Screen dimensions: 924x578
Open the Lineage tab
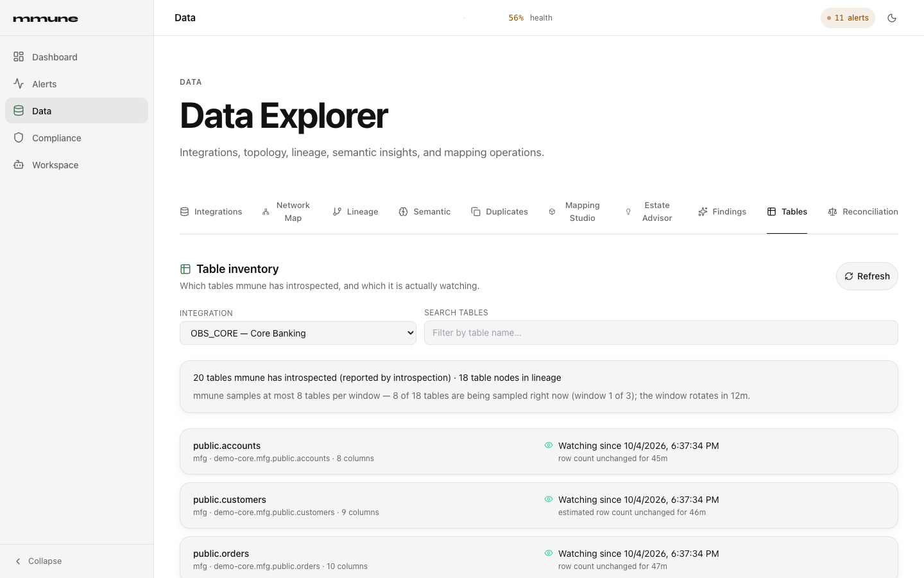tap(355, 212)
